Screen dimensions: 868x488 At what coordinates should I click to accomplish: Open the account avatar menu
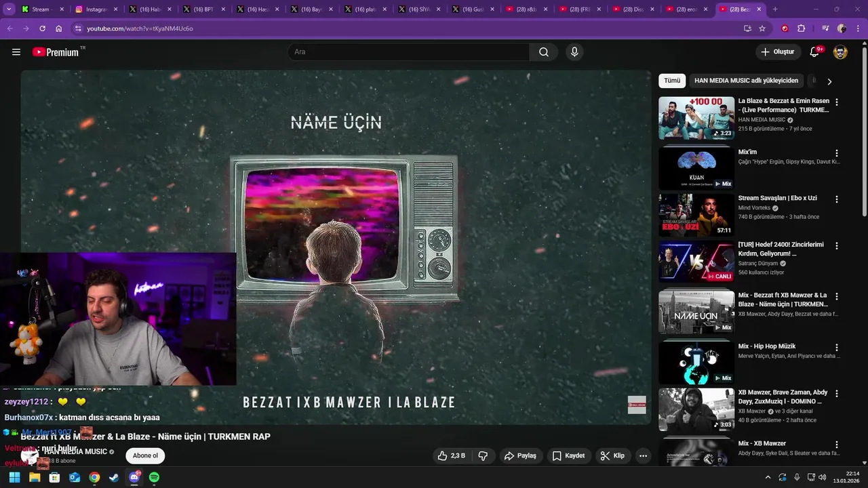tap(840, 52)
